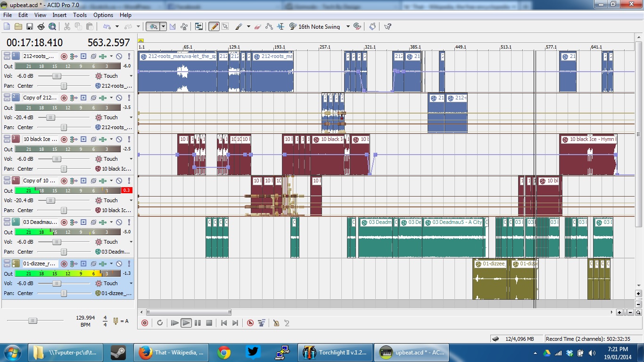This screenshot has width=644, height=362.
Task: Open Firefox from the Windows taskbar
Action: (x=170, y=352)
